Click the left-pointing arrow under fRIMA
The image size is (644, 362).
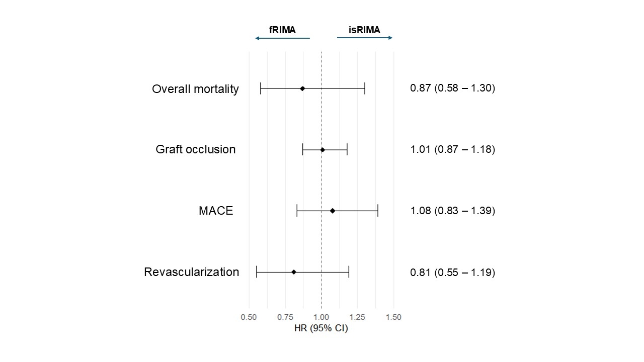pos(282,38)
